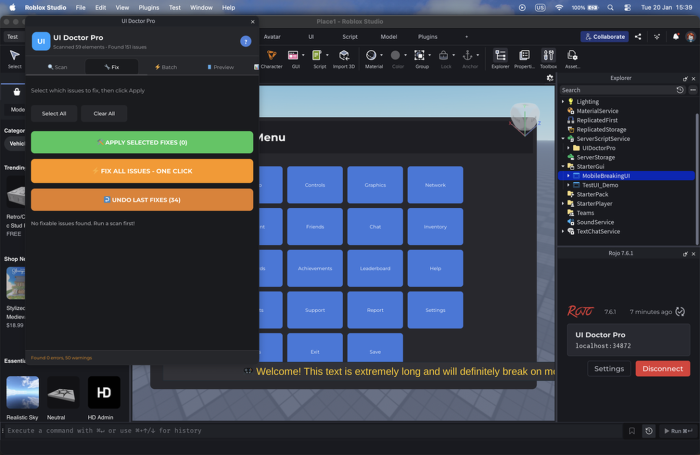Click the Select All button
Viewport: 700px width, 455px height.
click(x=54, y=113)
